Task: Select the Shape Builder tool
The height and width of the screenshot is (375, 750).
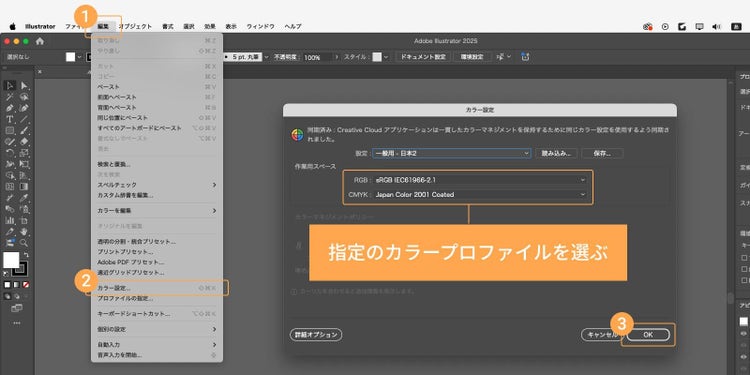Action: pos(10,175)
